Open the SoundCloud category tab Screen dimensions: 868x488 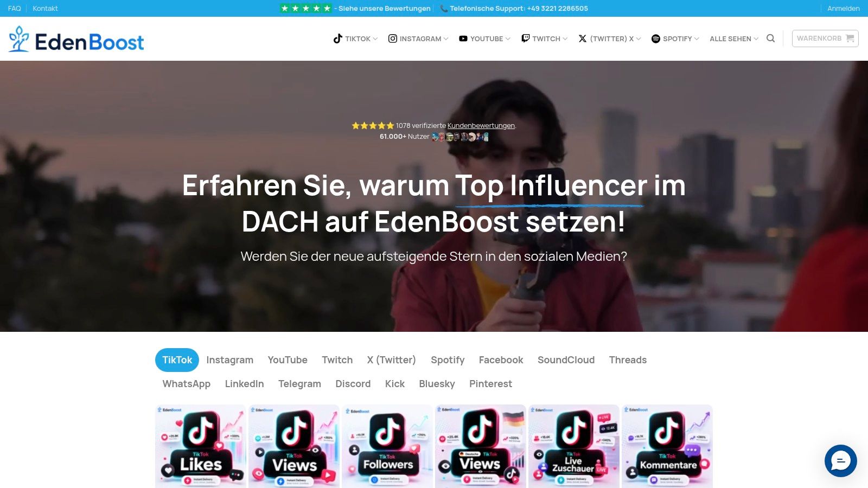pyautogui.click(x=566, y=360)
